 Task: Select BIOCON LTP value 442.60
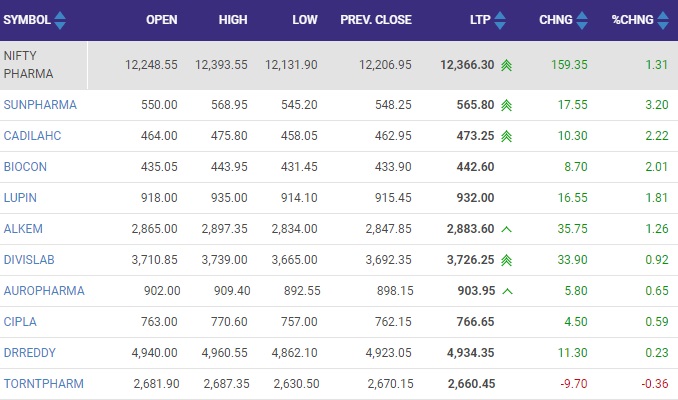click(475, 167)
